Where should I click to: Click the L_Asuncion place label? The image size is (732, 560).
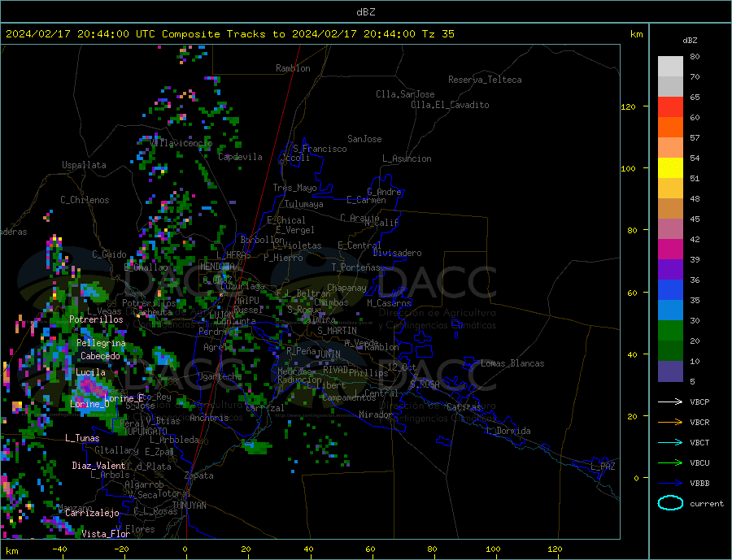(x=407, y=158)
